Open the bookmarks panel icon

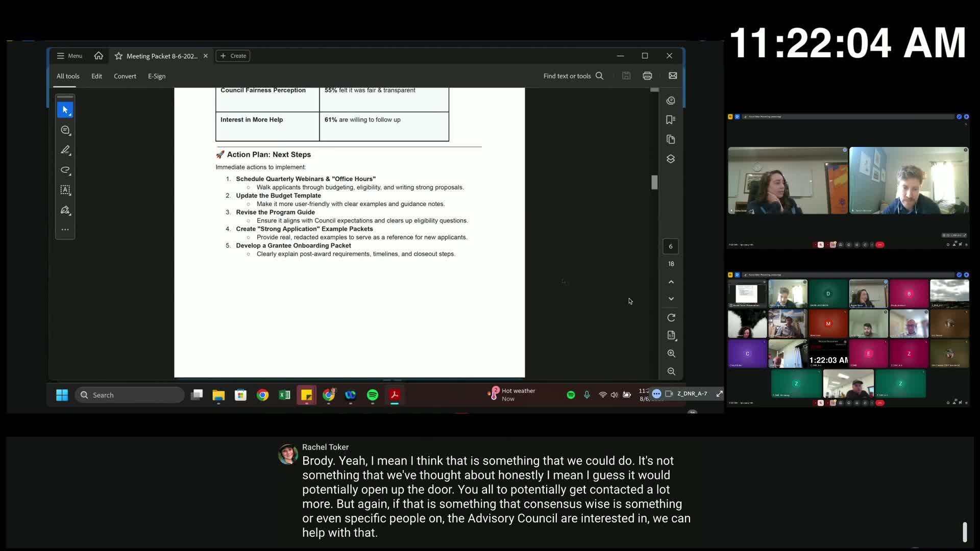point(671,120)
